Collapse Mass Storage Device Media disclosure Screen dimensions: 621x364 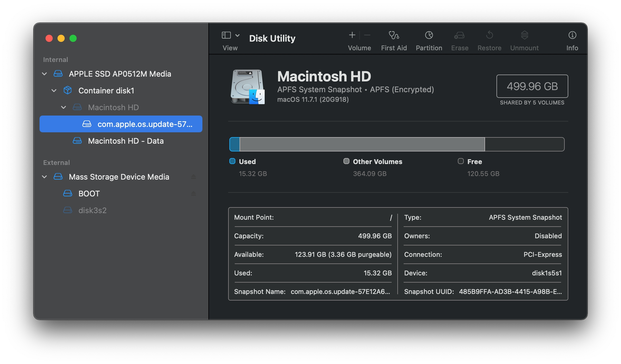44,177
